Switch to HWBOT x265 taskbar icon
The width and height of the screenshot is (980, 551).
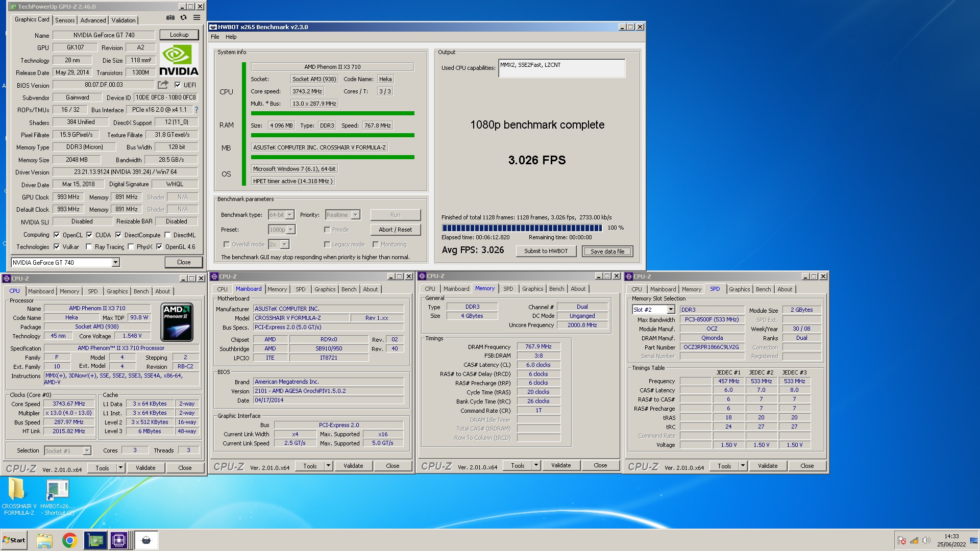(x=146, y=540)
